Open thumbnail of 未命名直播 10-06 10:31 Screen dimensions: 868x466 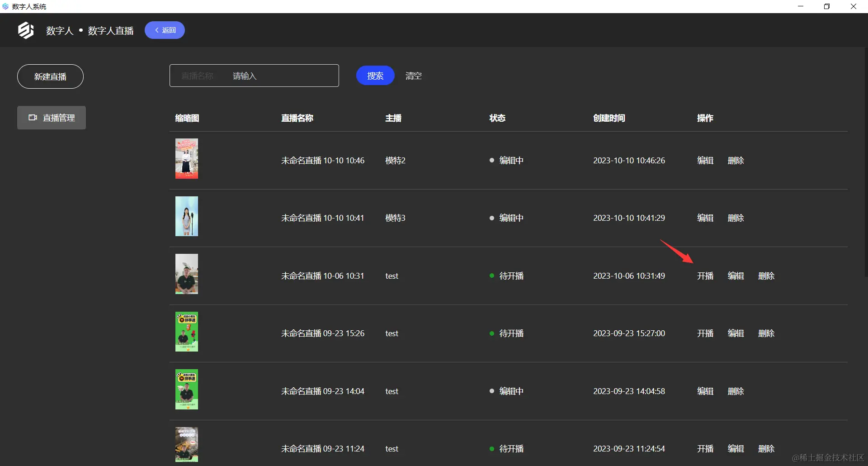[x=187, y=274]
